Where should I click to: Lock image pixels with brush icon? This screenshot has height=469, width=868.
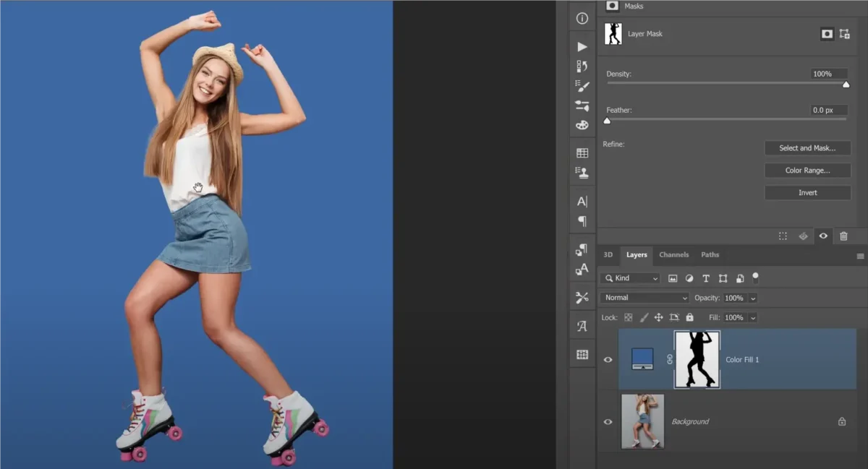(644, 317)
